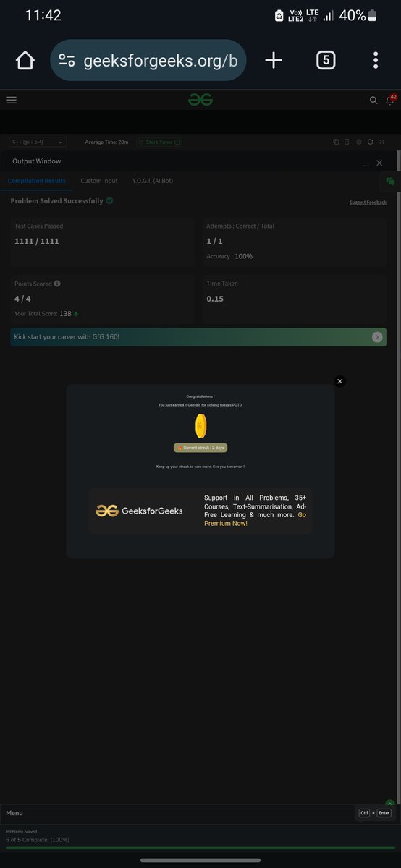The image size is (401, 868).
Task: Click the green scroll-up arrow above Ctrl+Enter
Action: pos(390,804)
